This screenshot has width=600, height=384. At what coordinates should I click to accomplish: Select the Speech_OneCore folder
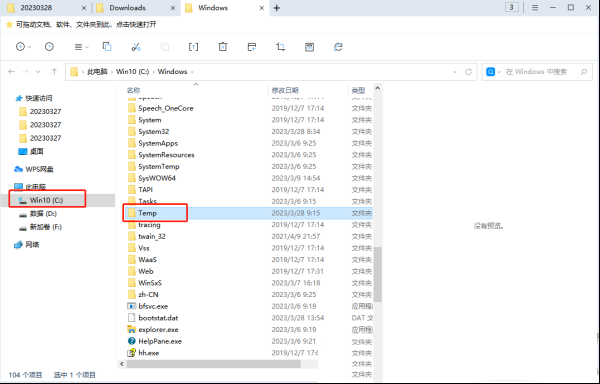[x=166, y=108]
